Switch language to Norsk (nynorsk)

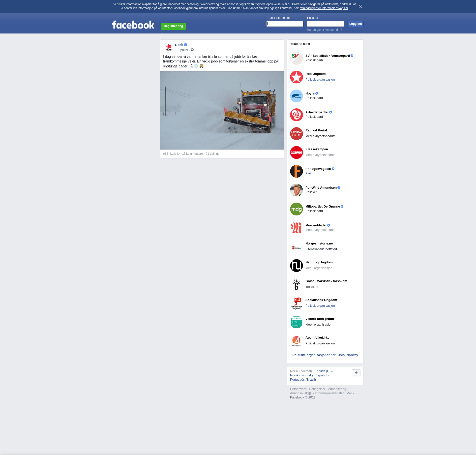(301, 375)
